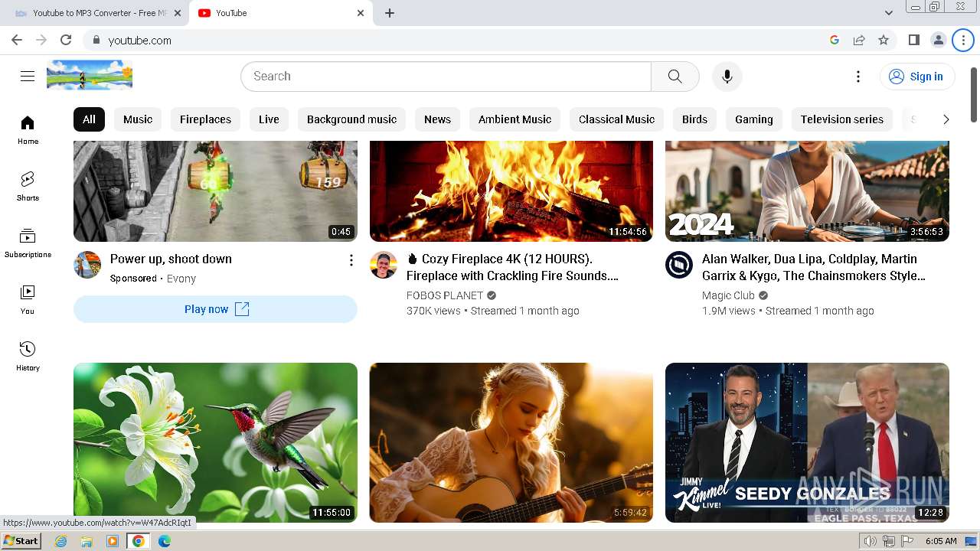Close the YouTube browser tab
This screenshot has height=551, width=980.
point(361,13)
